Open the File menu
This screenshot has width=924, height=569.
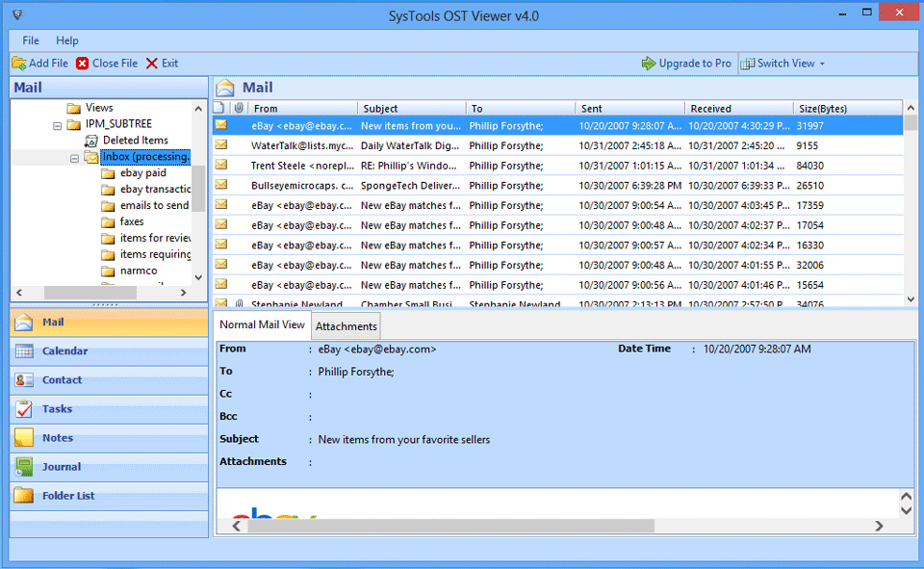31,40
